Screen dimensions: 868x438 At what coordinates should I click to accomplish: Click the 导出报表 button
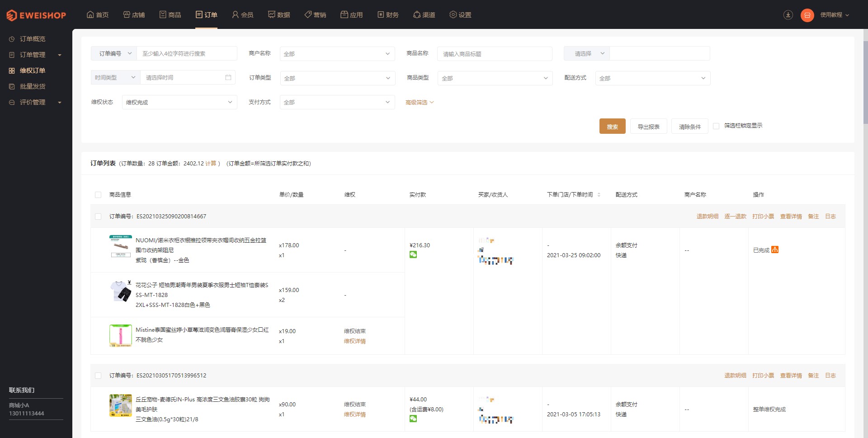coord(649,126)
